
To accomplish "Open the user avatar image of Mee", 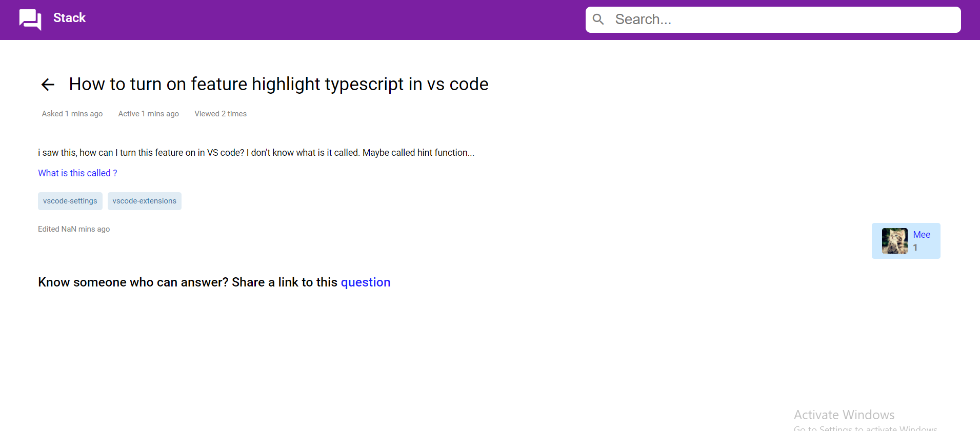I will point(894,240).
